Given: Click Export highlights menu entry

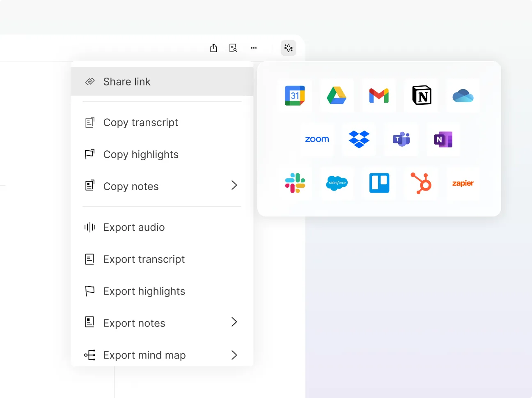Looking at the screenshot, I should coord(144,291).
